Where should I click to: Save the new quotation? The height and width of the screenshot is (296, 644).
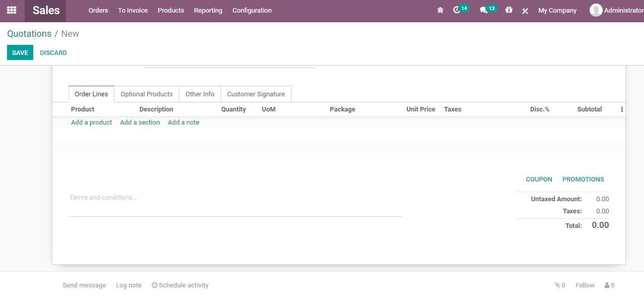coord(20,52)
